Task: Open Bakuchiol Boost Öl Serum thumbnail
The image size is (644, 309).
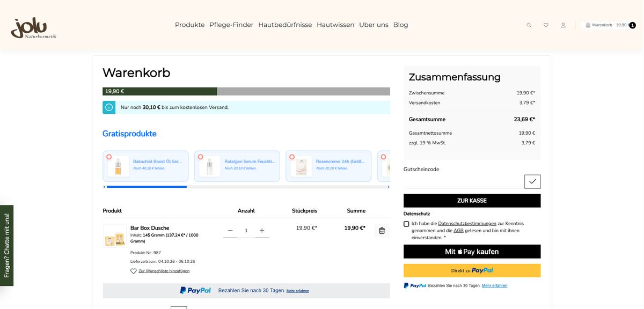Action: [x=118, y=166]
